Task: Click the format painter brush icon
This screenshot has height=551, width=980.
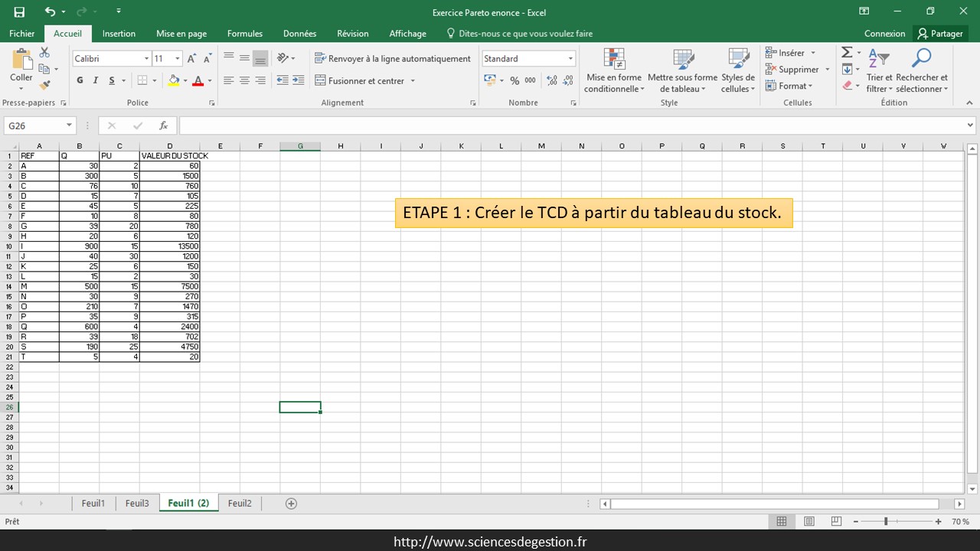Action: click(44, 85)
